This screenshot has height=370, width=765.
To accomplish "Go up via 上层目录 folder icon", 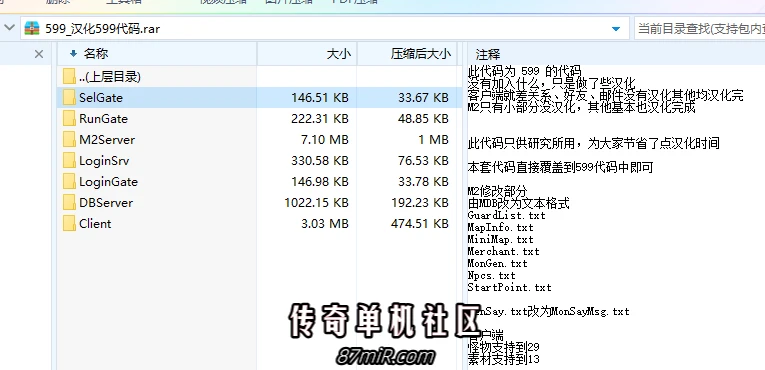I will coord(70,77).
